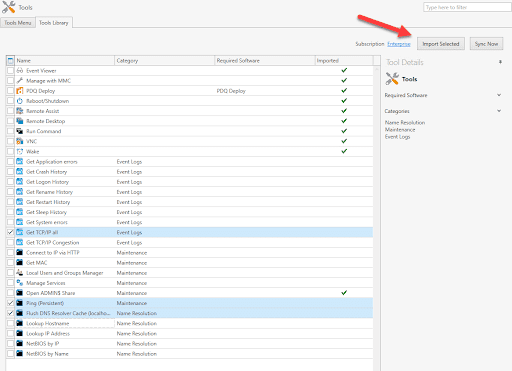Select the NetBIOS by IP row name
Image resolution: width=512 pixels, height=371 pixels.
click(43, 344)
